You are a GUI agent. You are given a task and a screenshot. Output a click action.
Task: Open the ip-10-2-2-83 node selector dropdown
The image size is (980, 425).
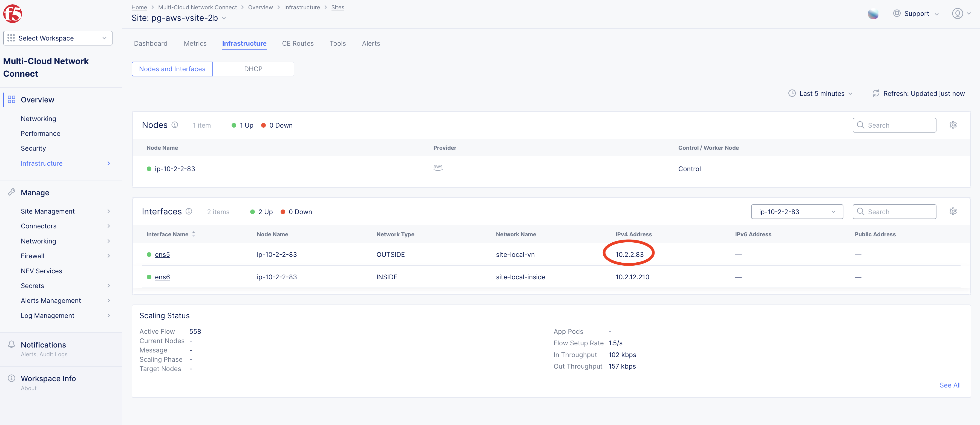click(797, 212)
